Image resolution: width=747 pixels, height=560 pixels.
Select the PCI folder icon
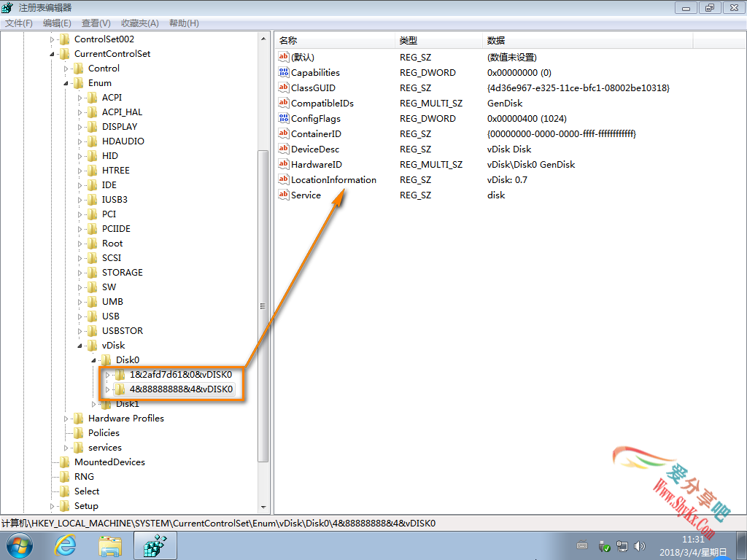(92, 214)
